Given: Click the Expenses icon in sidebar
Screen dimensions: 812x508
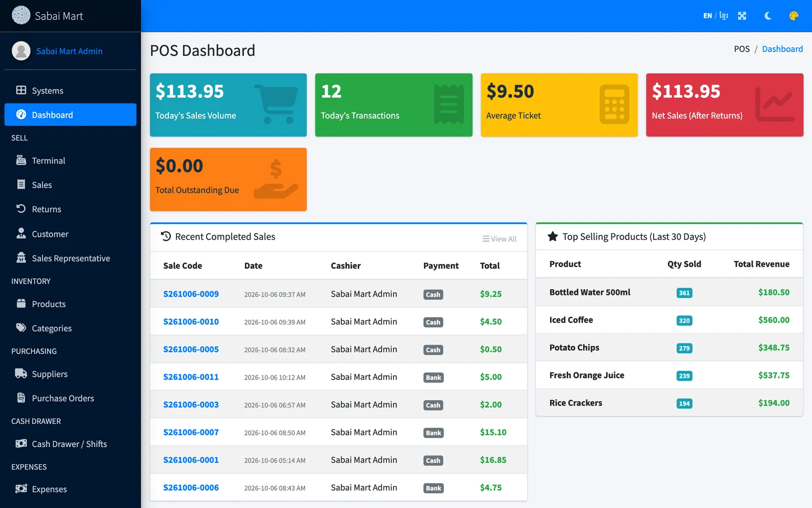Looking at the screenshot, I should click(x=21, y=489).
